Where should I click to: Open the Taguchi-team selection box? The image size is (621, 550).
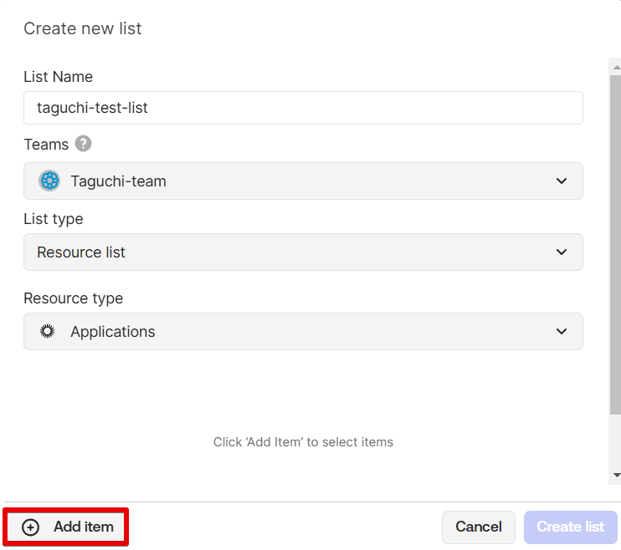[302, 181]
